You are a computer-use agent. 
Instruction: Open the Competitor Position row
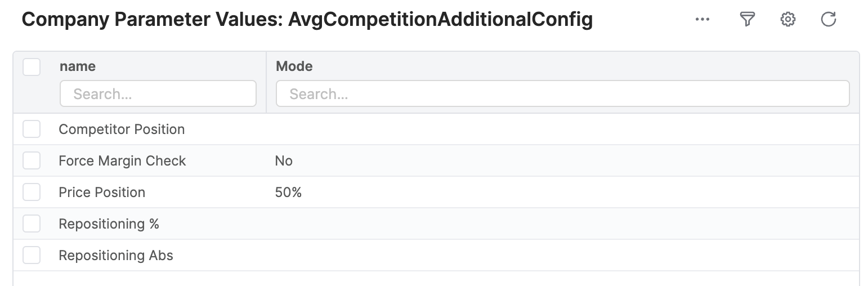[x=122, y=129]
